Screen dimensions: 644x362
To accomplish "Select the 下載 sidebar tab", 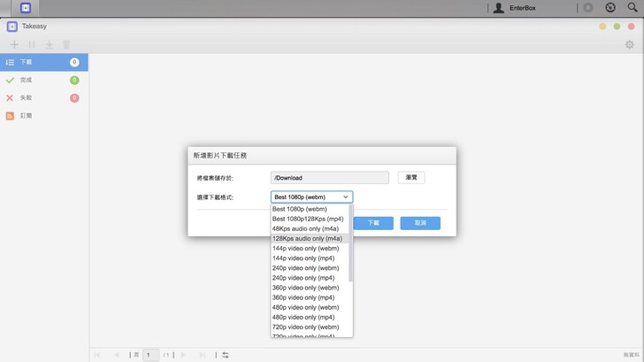I will coord(44,62).
